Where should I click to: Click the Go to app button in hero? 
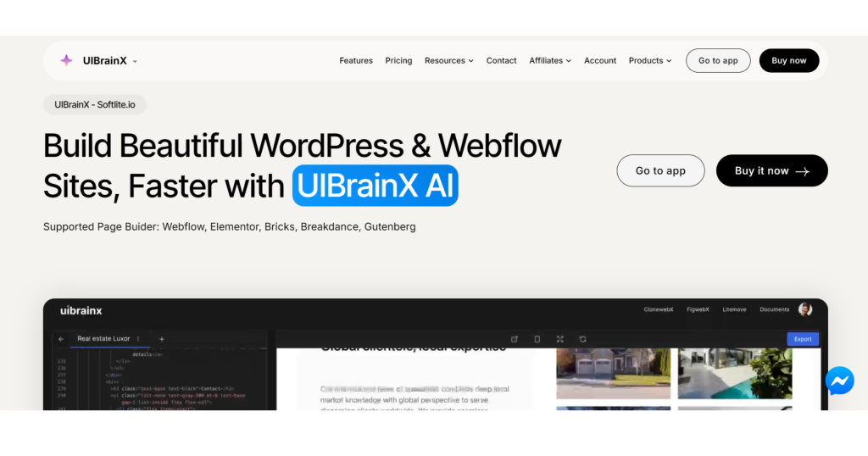660,171
